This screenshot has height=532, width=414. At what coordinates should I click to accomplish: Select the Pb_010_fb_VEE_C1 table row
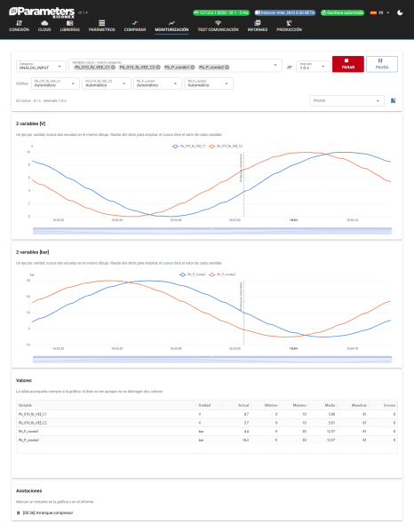click(207, 414)
